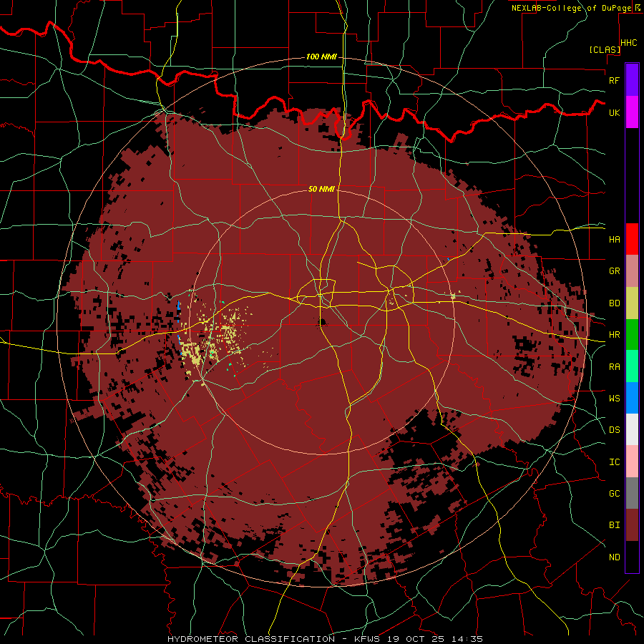This screenshot has width=644, height=644.
Task: Click the BI dark red legend swatch
Action: pyautogui.click(x=632, y=525)
